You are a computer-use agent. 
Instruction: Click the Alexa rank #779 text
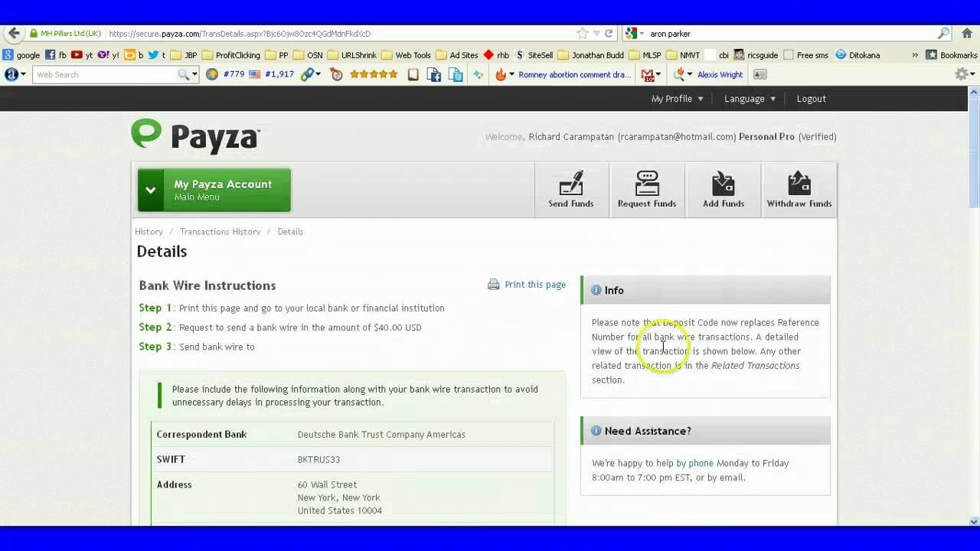pyautogui.click(x=234, y=75)
